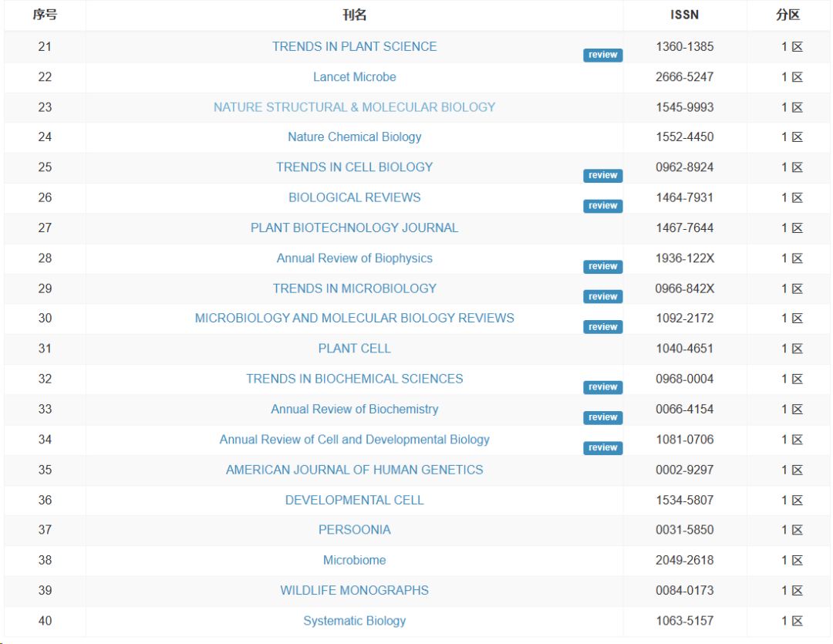Viewport: 833px width, 644px height.
Task: Open NATURE STRUCTURAL & MOLECULAR BIOLOGY link
Action: tap(354, 107)
